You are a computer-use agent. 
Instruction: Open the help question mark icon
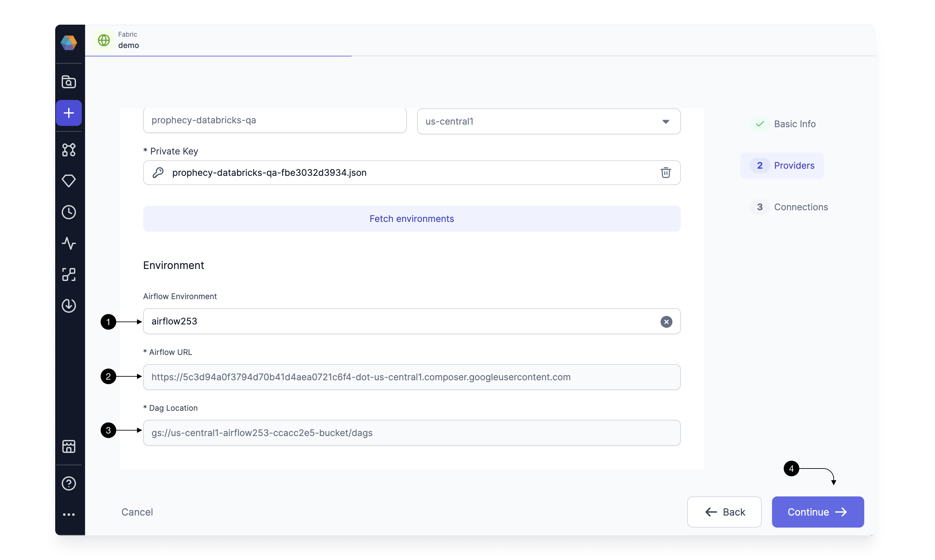pos(69,483)
